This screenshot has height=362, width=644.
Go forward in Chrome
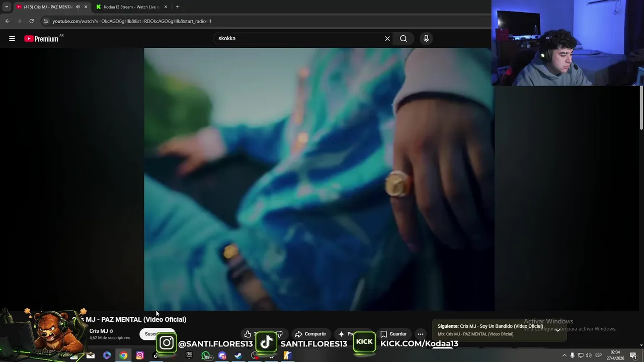20,21
